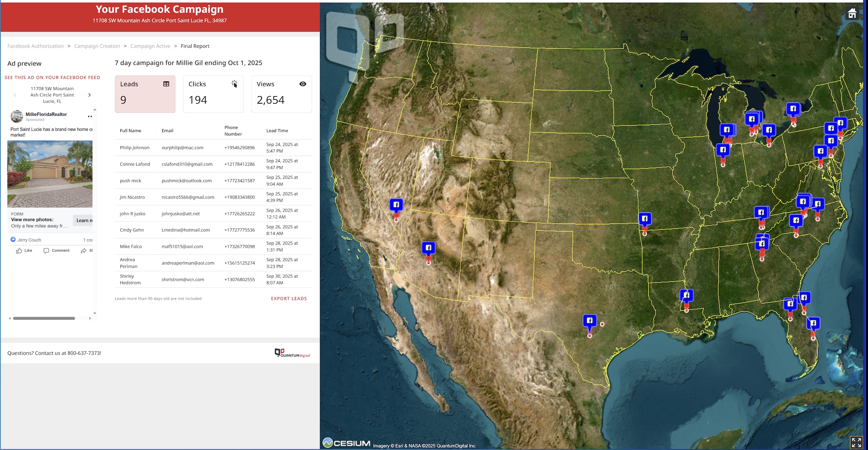Click EXPORT LEADS link

pos(289,299)
